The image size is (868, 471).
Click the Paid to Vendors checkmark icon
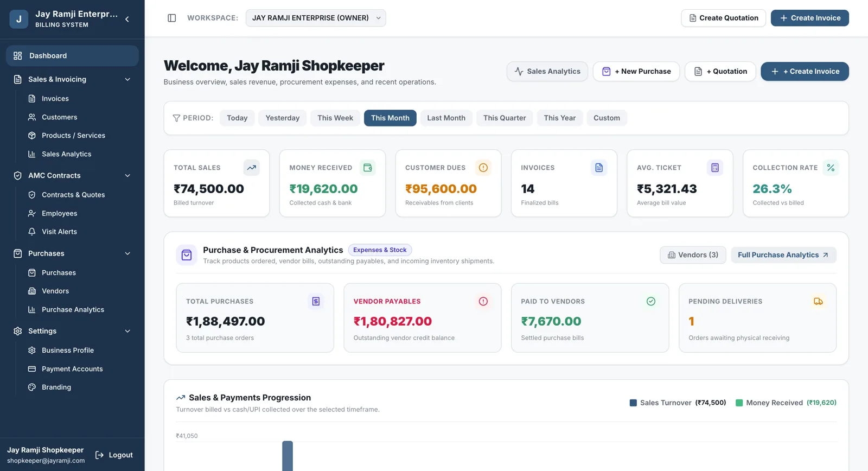[651, 301]
